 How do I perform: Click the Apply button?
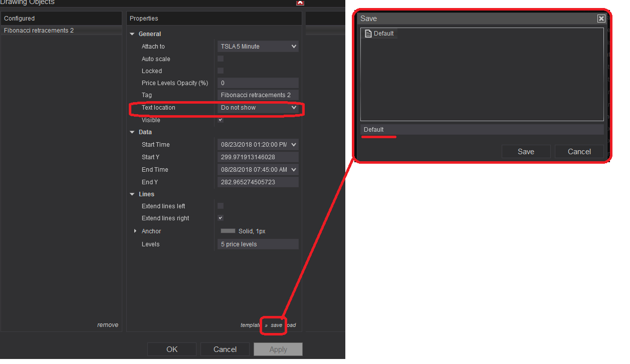(x=278, y=349)
